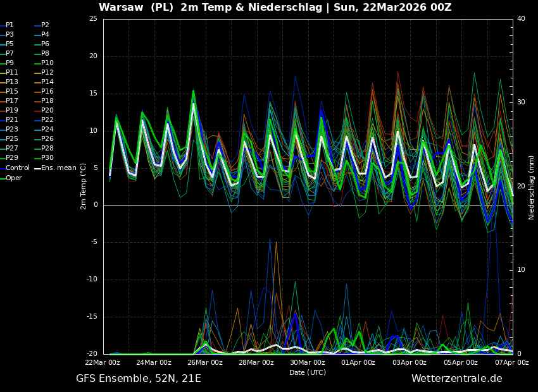Click the P15 legend label
This screenshot has height=392, width=538.
[11, 91]
